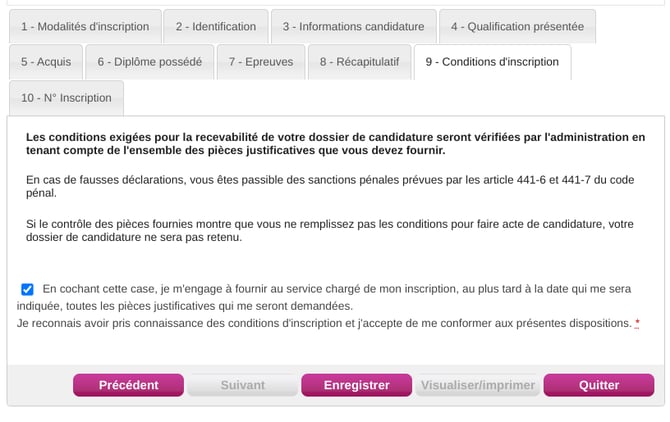The image size is (670, 422).
Task: Show the 7 - Epreuves tab
Action: tap(261, 62)
